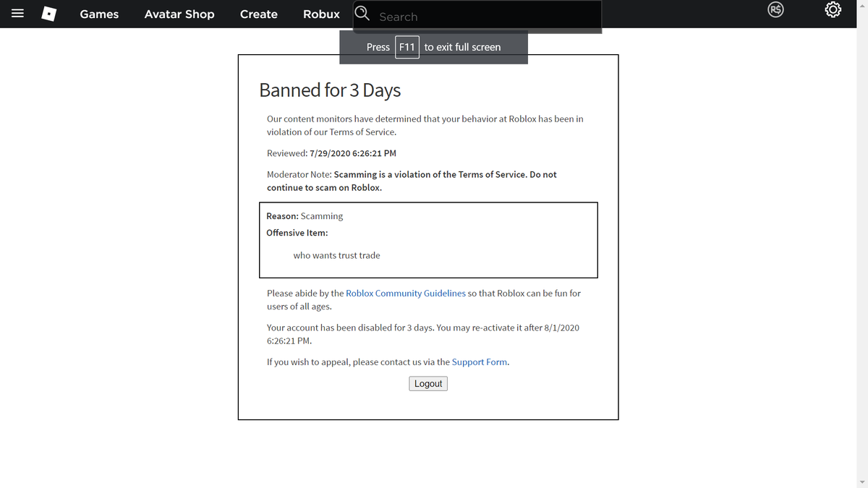This screenshot has width=868, height=488.
Task: Open the hamburger navigation menu
Action: pyautogui.click(x=19, y=14)
